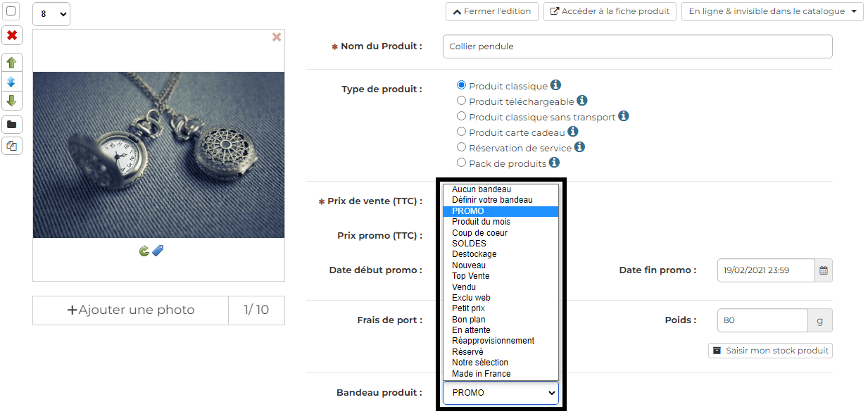The image size is (868, 414).
Task: Click "Accéder à la fiche produit" button
Action: coord(610,11)
